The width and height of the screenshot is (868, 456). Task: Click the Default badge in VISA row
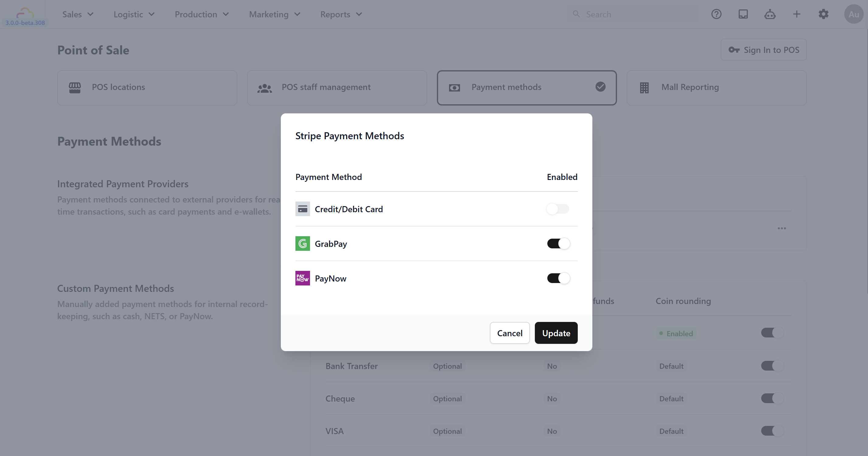[x=671, y=431]
